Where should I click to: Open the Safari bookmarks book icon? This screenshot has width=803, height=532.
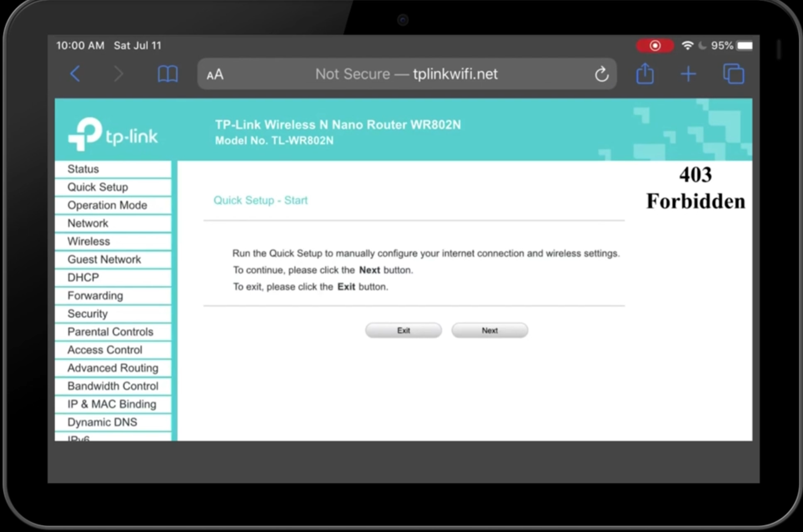(x=167, y=74)
